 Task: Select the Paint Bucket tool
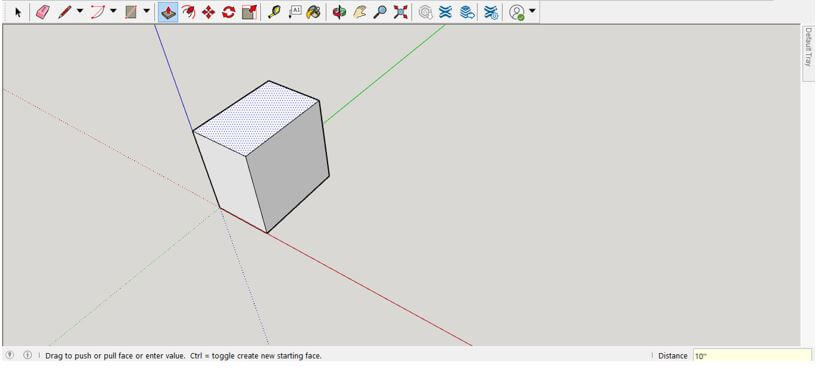[313, 13]
